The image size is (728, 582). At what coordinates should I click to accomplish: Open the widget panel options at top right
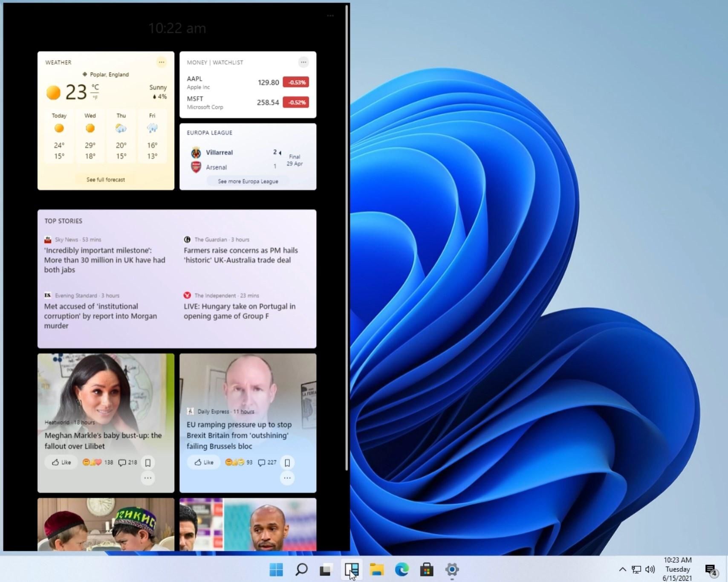(330, 15)
